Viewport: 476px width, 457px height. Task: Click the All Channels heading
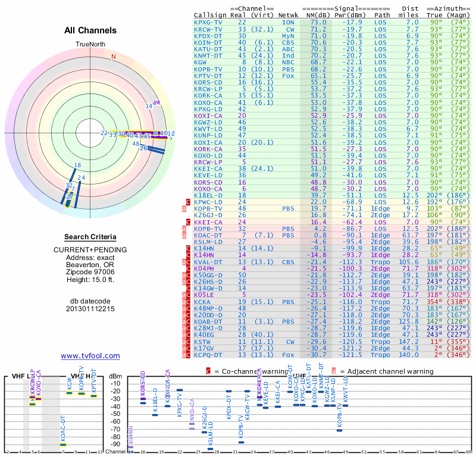tap(90, 30)
